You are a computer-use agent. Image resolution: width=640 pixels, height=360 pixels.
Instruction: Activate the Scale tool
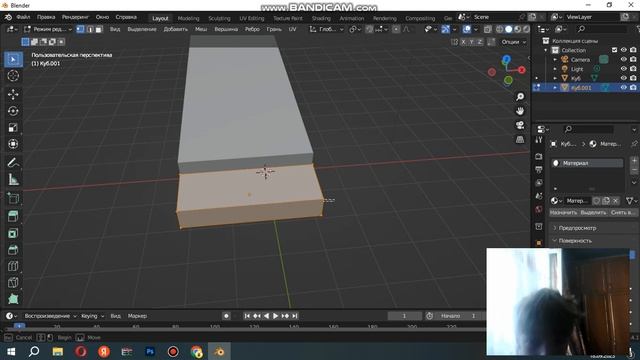[x=13, y=127]
